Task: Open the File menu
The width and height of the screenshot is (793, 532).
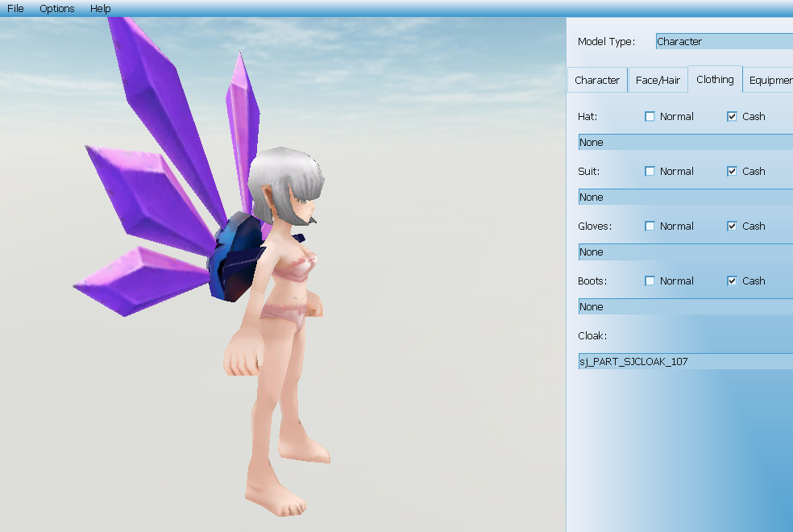Action: (15, 8)
